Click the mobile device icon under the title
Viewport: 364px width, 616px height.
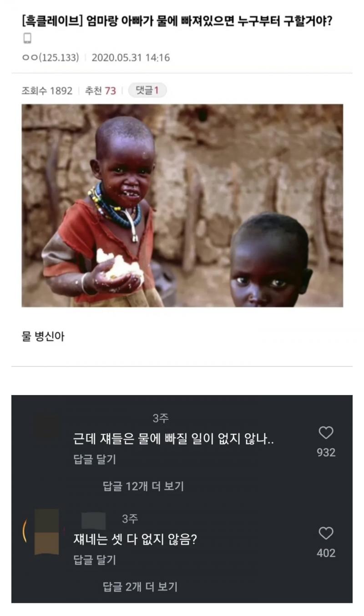coord(27,39)
